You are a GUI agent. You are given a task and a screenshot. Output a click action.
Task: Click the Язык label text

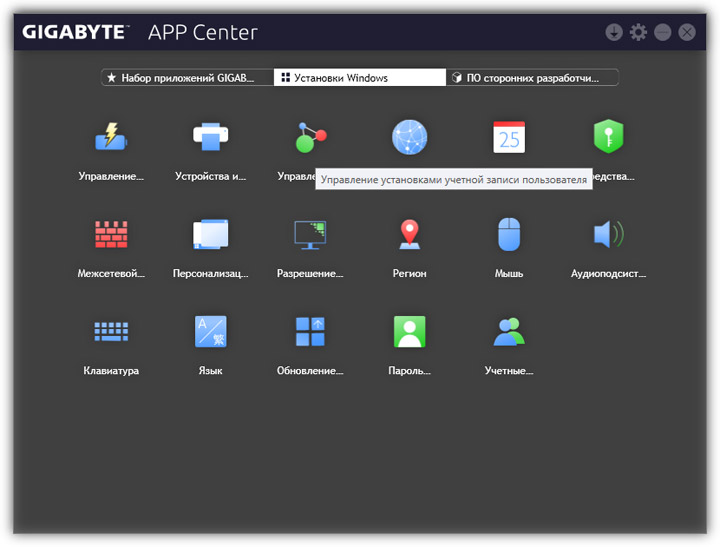(x=210, y=371)
